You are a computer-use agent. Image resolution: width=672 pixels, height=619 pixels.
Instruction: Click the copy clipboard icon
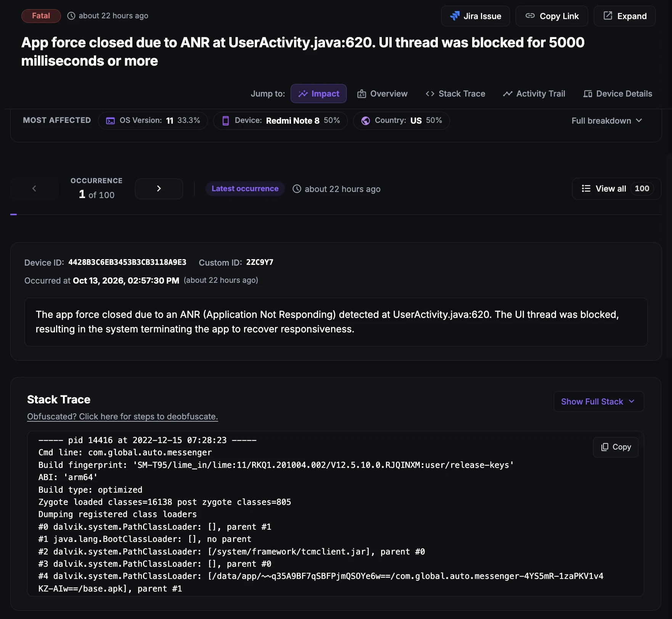pyautogui.click(x=605, y=447)
